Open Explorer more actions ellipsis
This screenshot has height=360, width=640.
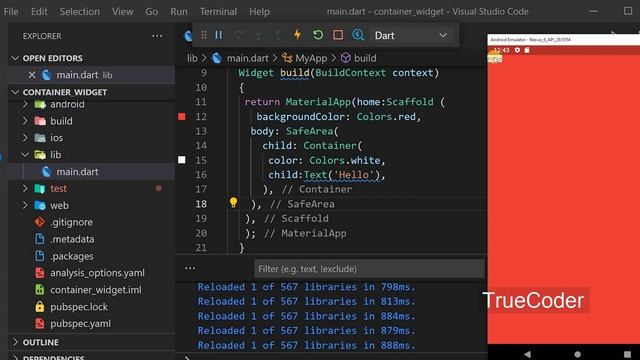coord(157,36)
